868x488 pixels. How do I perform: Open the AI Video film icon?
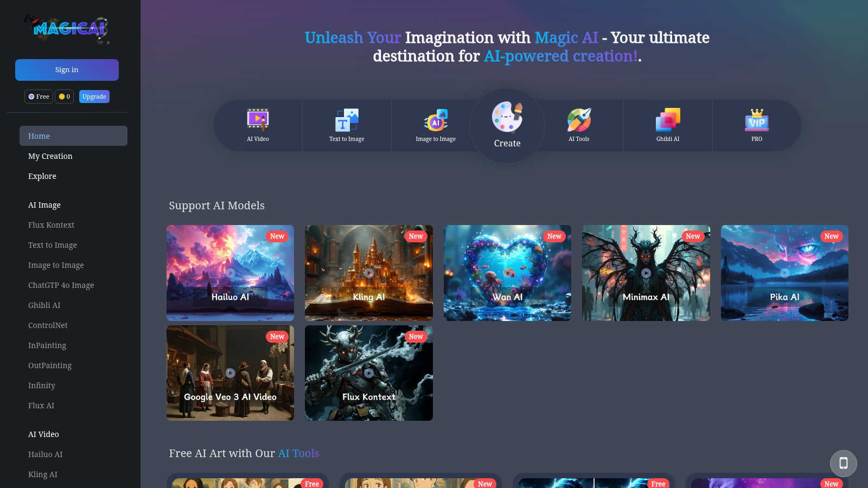tap(258, 119)
